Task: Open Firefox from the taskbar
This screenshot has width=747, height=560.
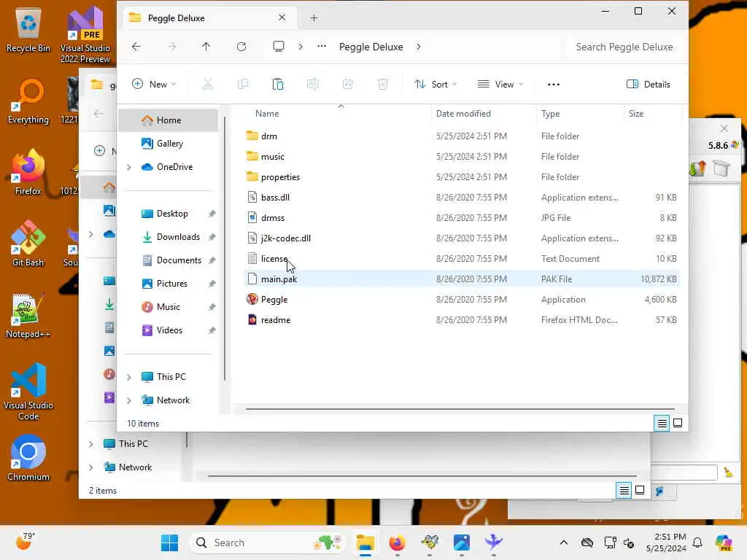Action: (x=398, y=542)
